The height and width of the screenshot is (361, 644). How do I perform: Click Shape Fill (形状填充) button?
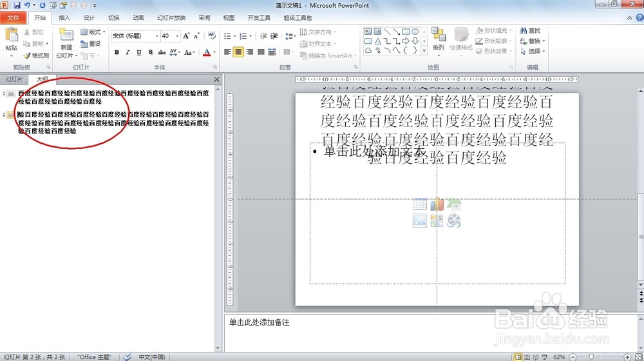[493, 30]
